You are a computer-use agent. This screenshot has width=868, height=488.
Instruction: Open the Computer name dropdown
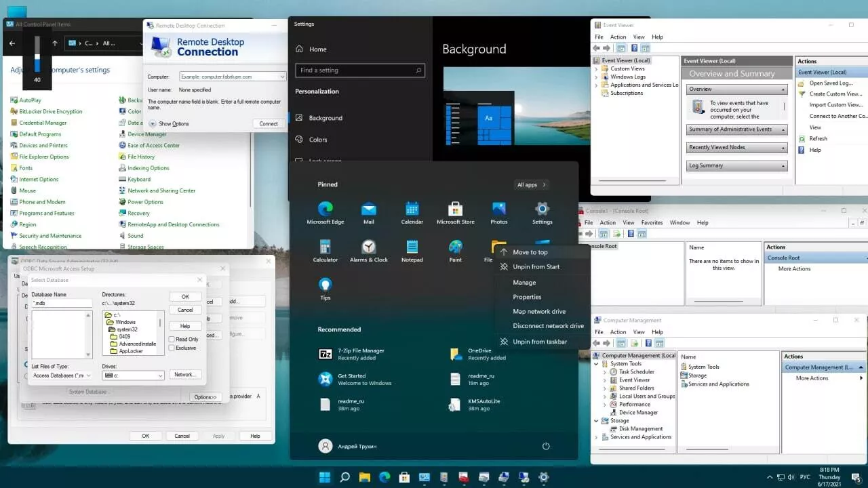(282, 77)
